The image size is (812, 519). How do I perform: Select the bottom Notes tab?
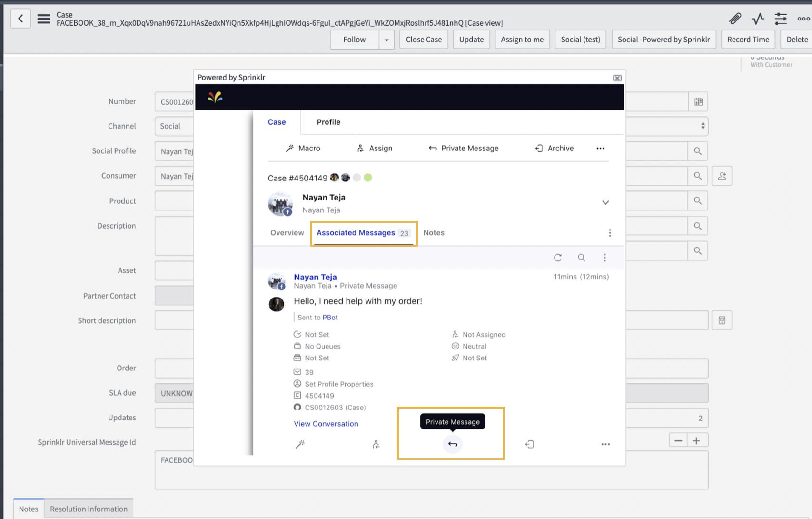(x=29, y=509)
